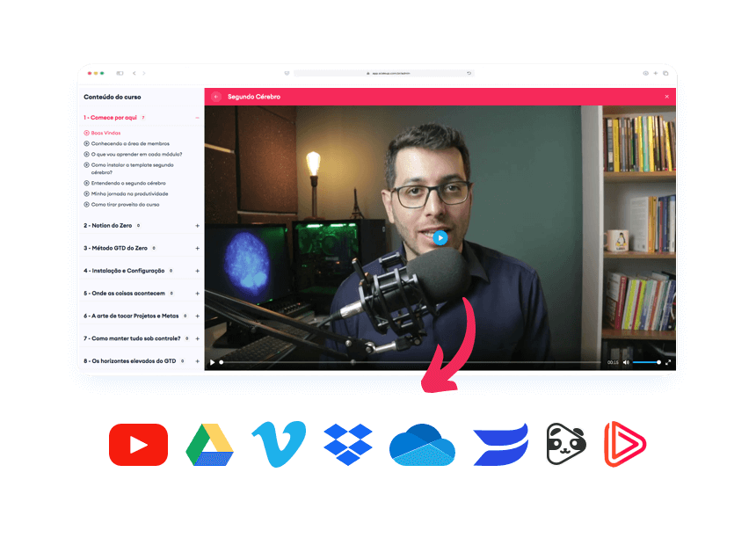Click the '1 - Comece por aqui' heading

(x=111, y=118)
